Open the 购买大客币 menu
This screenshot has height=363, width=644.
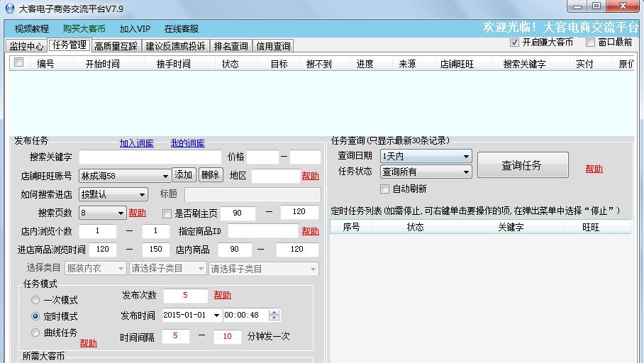[84, 29]
